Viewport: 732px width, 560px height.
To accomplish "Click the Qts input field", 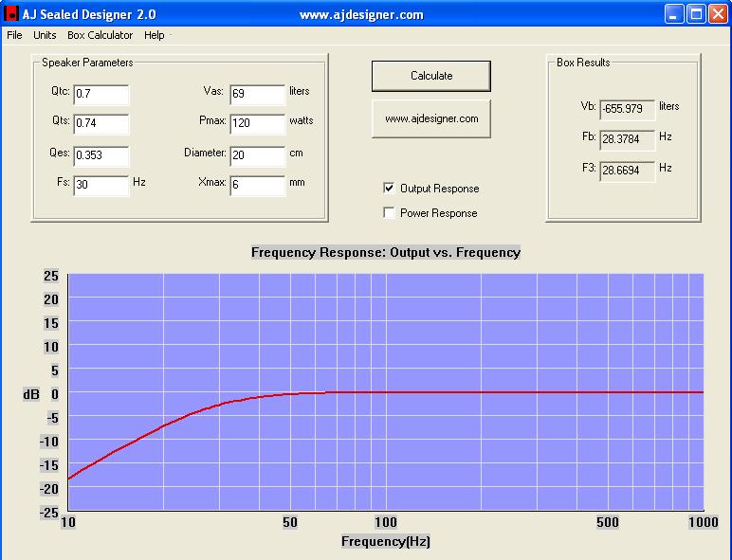I will [x=101, y=124].
